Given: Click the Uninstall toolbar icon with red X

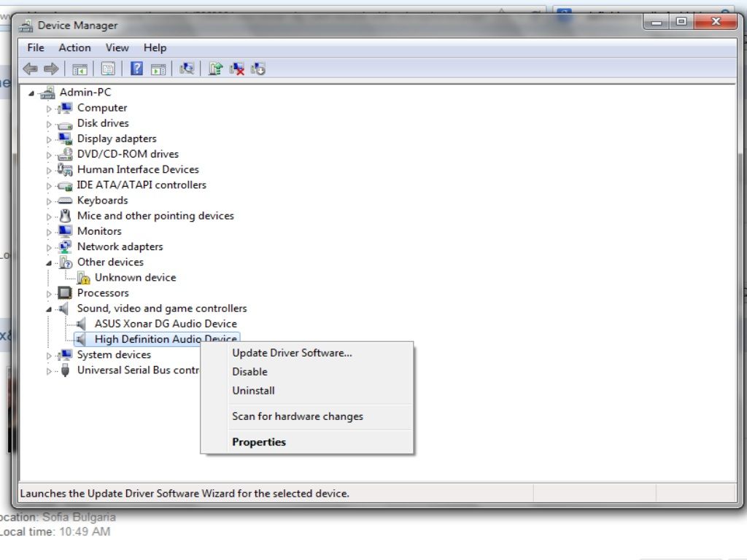Looking at the screenshot, I should (x=236, y=69).
